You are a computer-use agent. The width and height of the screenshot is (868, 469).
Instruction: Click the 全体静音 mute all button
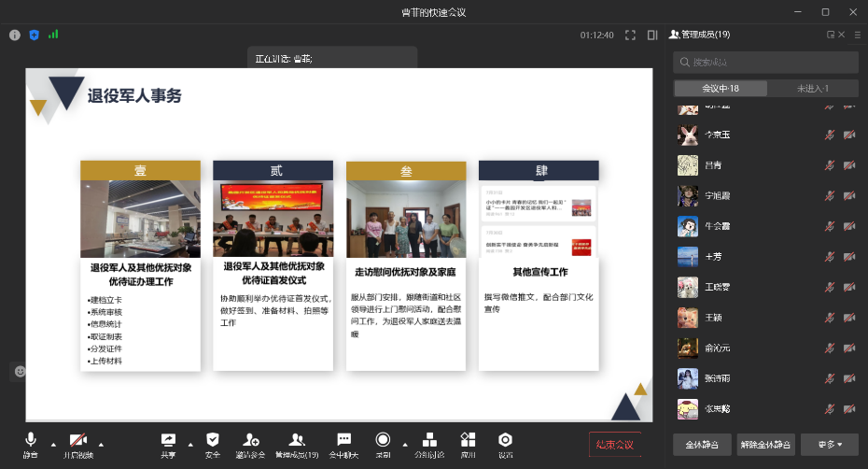[x=701, y=444]
